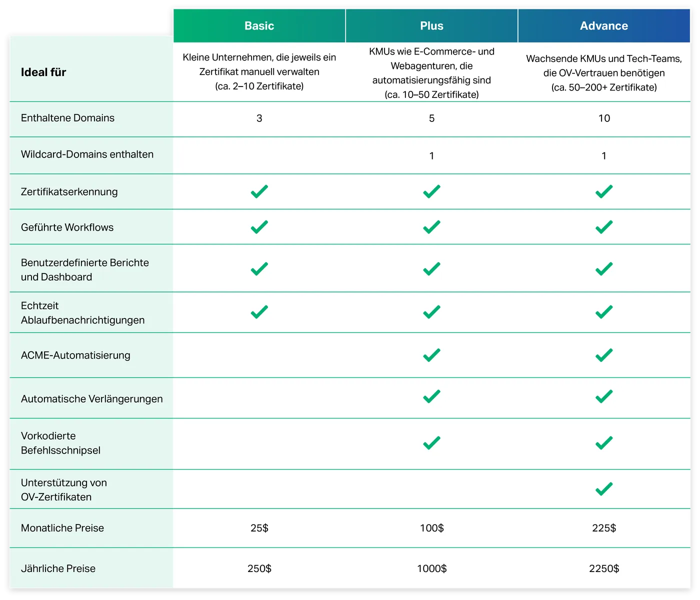Image resolution: width=700 pixels, height=600 pixels.
Task: Click Plus checkmark for Vorkodierte Befehlsschnipsel
Action: coord(431,443)
